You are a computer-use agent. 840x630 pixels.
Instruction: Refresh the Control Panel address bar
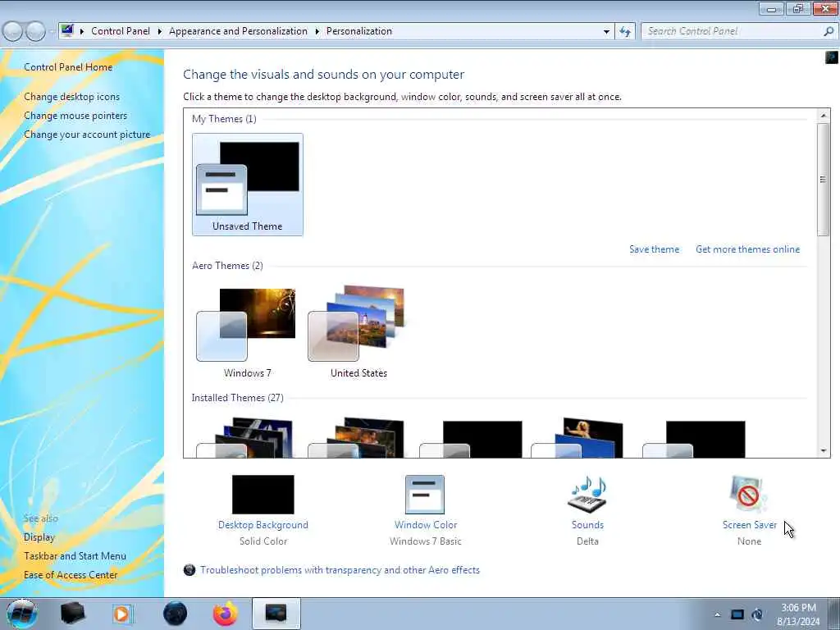(625, 32)
